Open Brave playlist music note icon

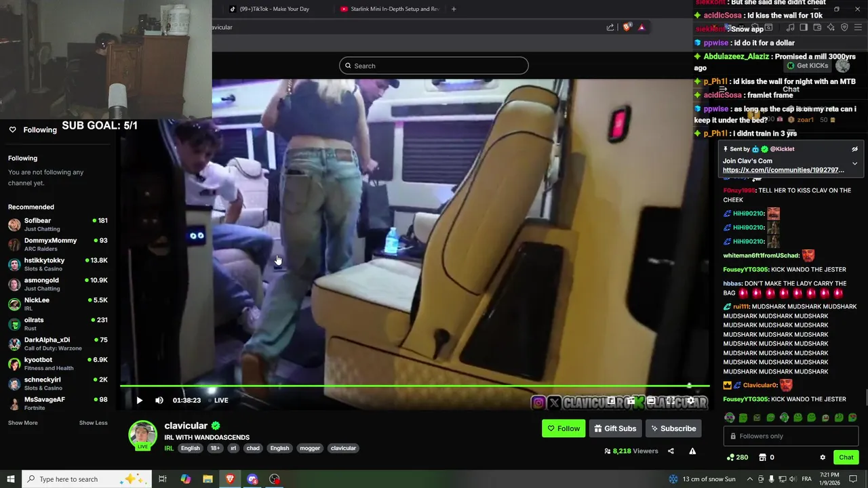(790, 27)
